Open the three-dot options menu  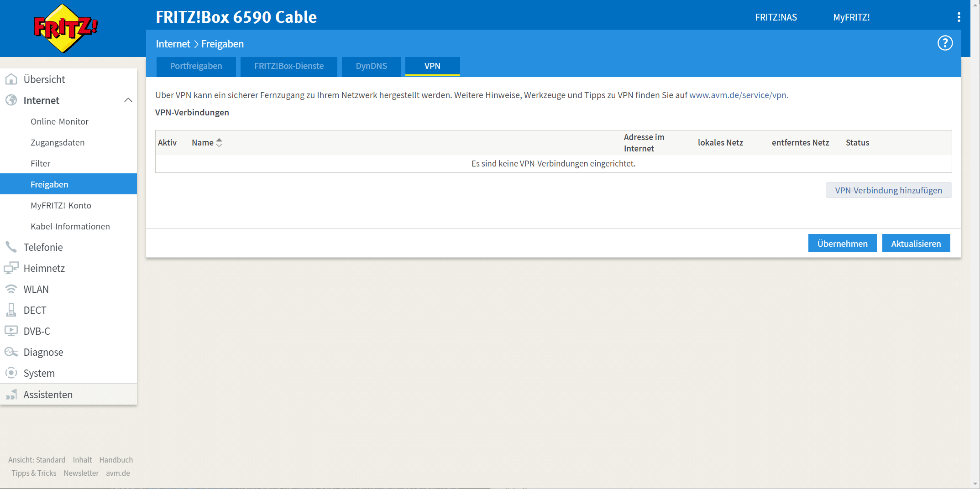point(959,17)
